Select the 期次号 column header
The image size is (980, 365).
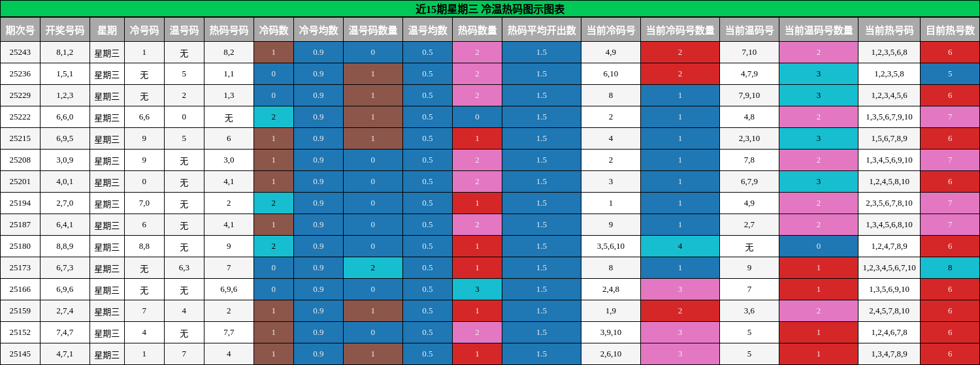click(x=20, y=29)
